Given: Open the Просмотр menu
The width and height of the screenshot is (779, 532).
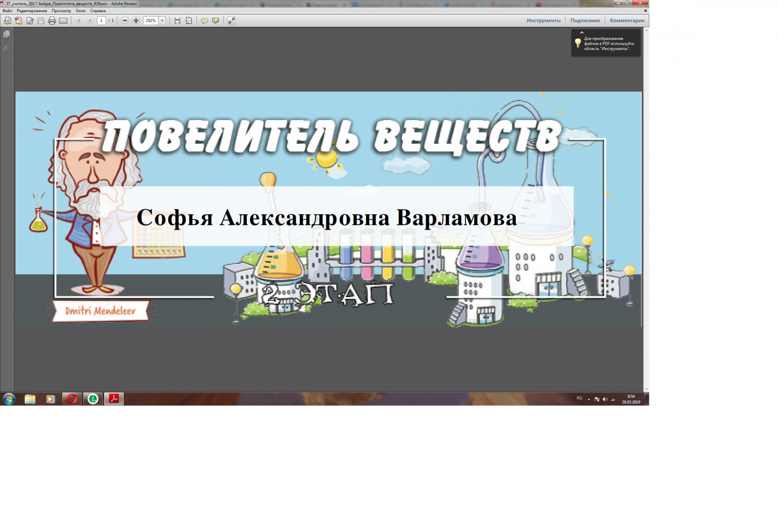Looking at the screenshot, I should tap(61, 11).
